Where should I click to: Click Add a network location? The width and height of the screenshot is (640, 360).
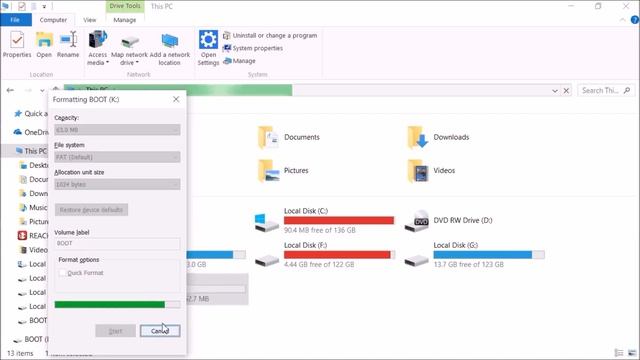169,48
